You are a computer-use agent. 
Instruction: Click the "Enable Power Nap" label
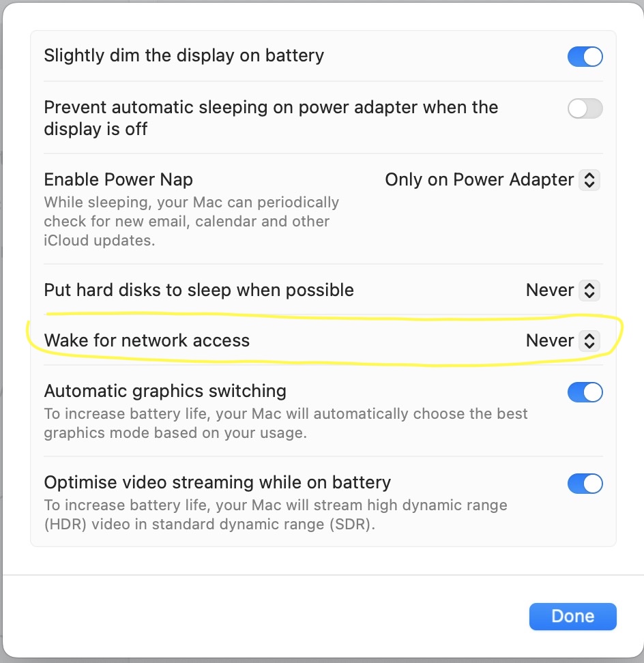118,180
